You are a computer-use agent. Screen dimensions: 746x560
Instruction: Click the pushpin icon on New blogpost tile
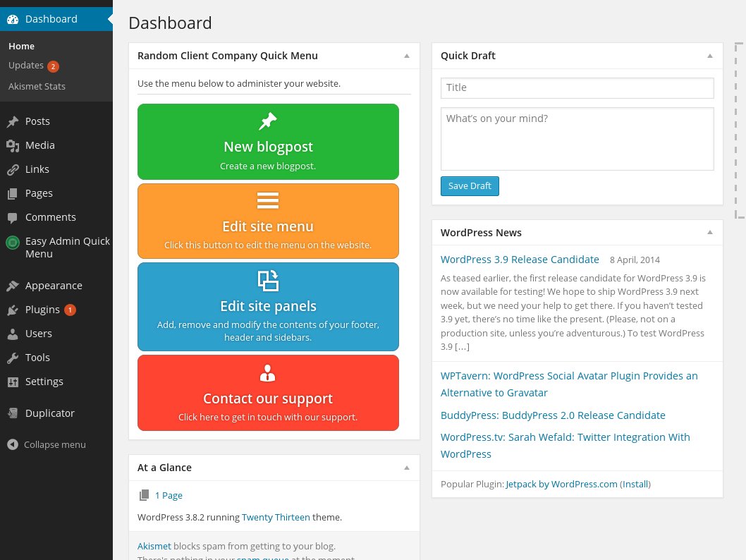268,121
